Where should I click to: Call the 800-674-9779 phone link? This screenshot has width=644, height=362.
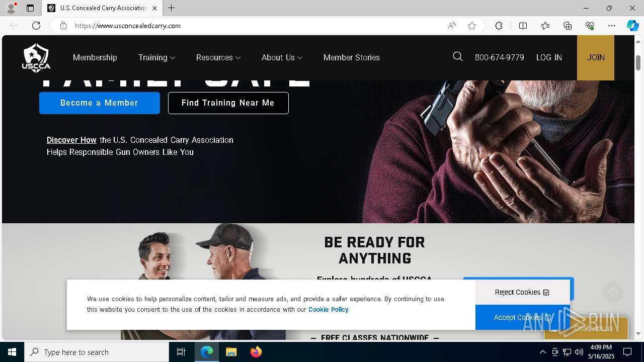point(500,57)
